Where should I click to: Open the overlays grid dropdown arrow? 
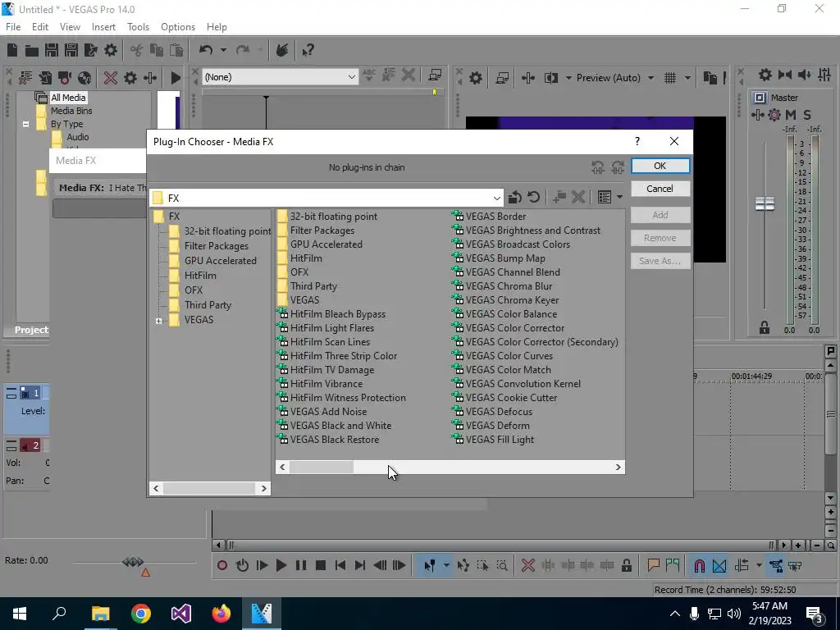coord(687,78)
